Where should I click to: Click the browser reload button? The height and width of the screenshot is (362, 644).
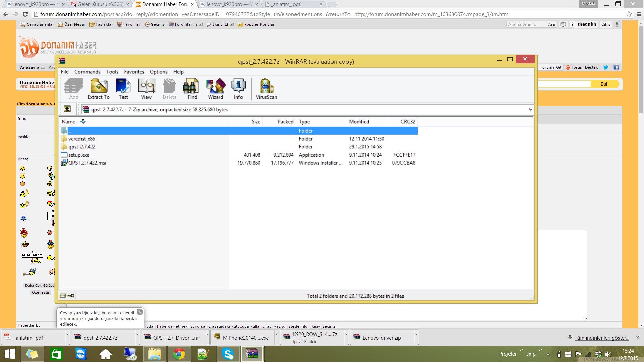pyautogui.click(x=25, y=14)
